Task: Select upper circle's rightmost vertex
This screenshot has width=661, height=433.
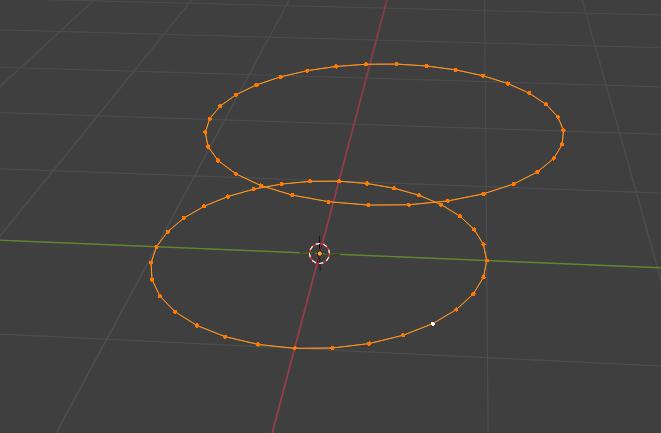Action: click(564, 131)
